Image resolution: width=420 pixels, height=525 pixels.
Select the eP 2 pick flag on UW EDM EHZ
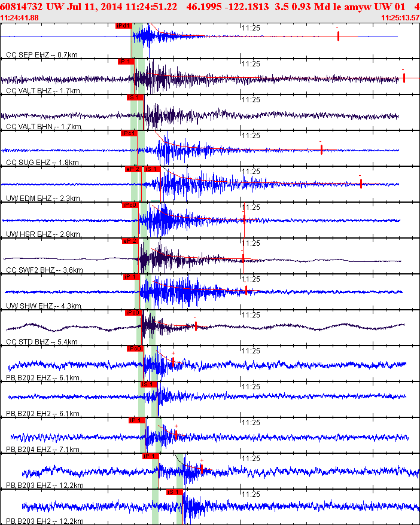coord(133,169)
